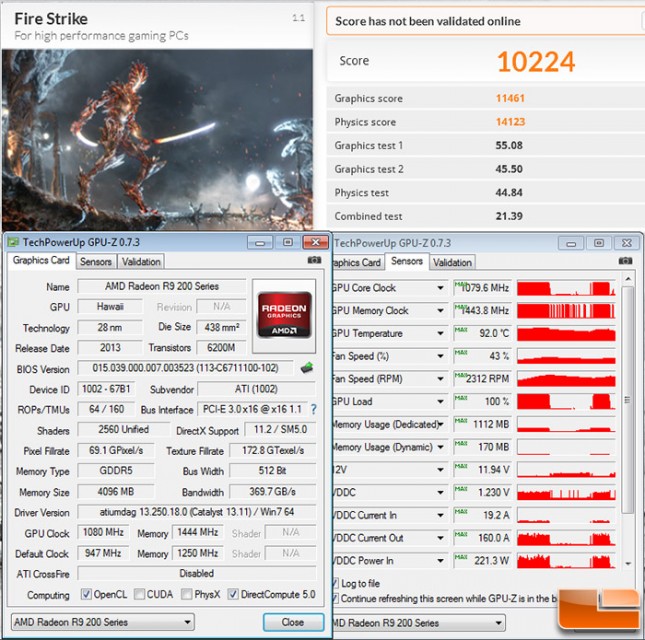Click the Memory Size 4096 MB field
Viewport: 645px width, 640px height.
(116, 492)
